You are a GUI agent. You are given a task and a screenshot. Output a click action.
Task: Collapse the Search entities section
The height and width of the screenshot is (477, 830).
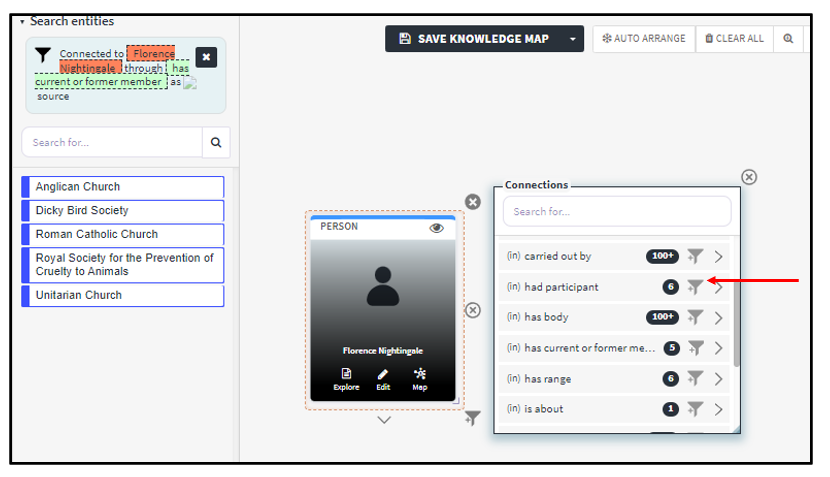click(22, 21)
